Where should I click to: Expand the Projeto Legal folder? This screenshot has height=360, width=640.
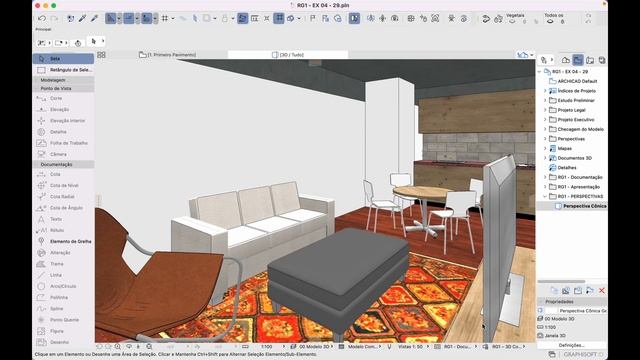(x=545, y=110)
